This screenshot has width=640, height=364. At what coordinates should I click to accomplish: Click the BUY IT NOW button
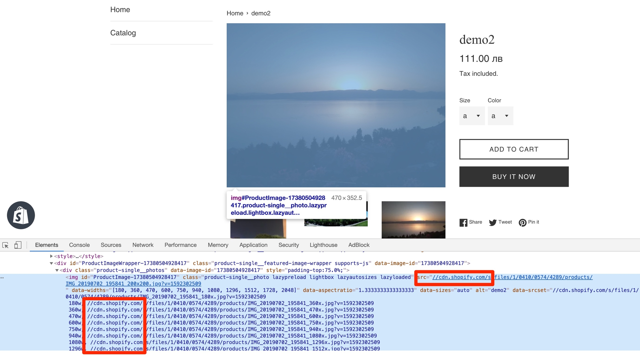[x=514, y=177]
